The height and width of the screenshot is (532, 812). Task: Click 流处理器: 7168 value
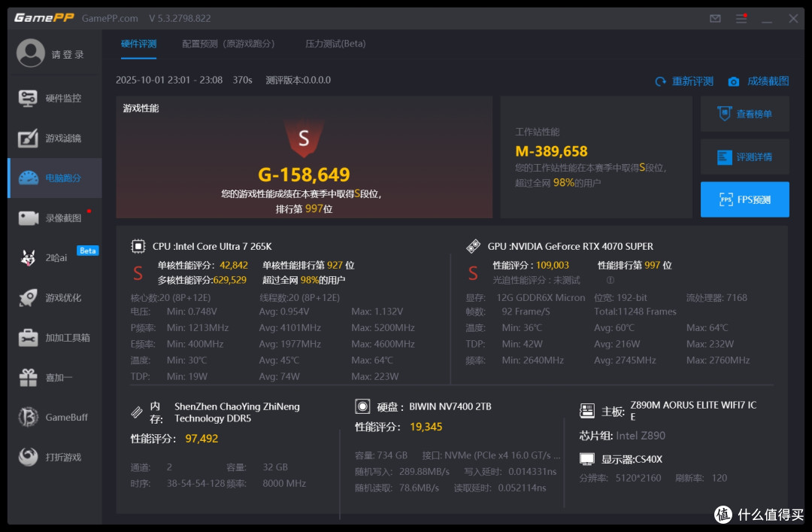pos(717,298)
